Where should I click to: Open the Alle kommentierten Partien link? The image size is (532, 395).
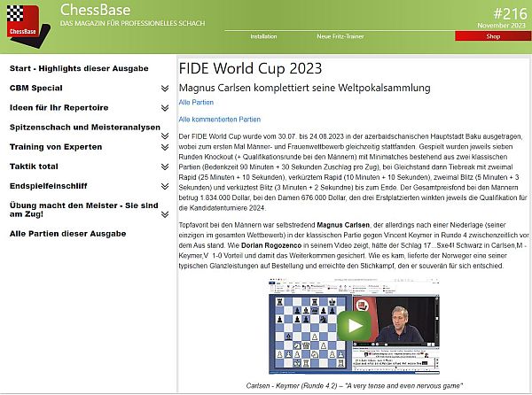(220, 120)
